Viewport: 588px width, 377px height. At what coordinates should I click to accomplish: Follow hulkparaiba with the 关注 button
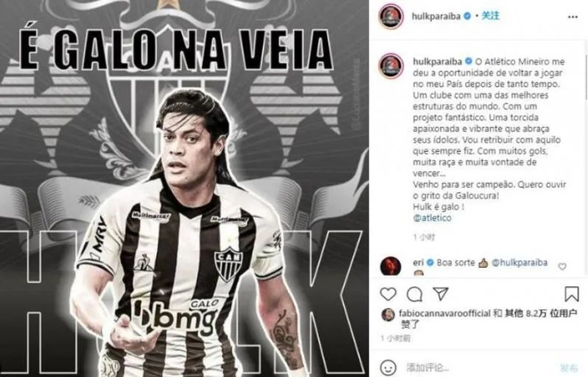(491, 16)
